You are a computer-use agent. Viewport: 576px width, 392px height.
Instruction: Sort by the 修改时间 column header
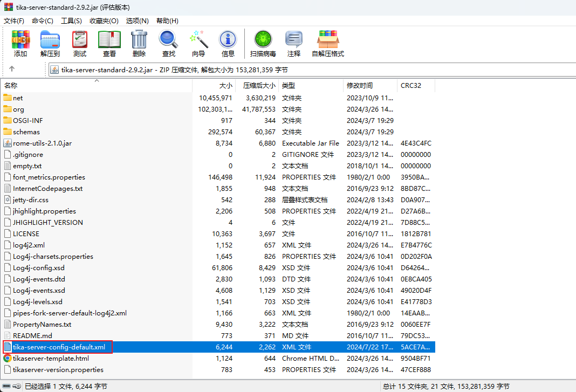[370, 86]
